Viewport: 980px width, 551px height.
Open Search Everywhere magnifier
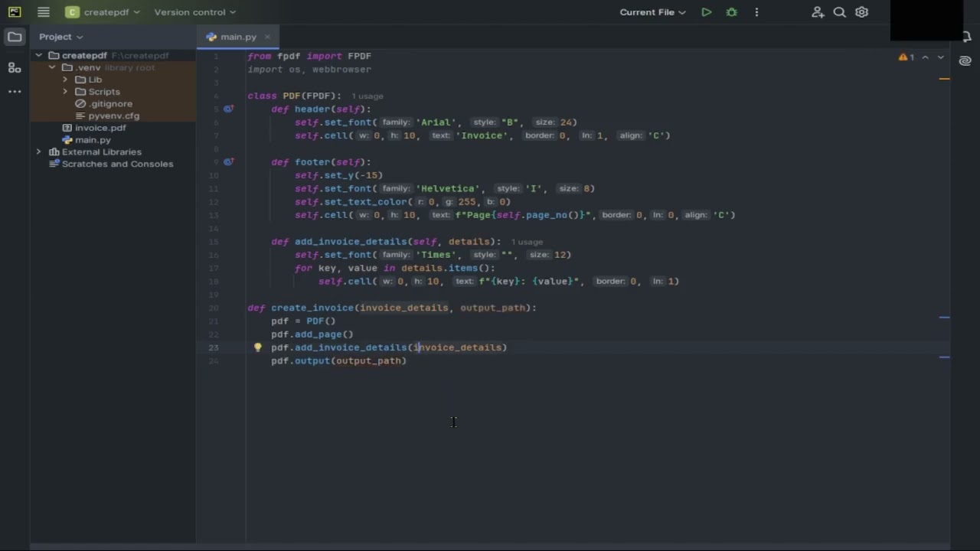pos(840,12)
